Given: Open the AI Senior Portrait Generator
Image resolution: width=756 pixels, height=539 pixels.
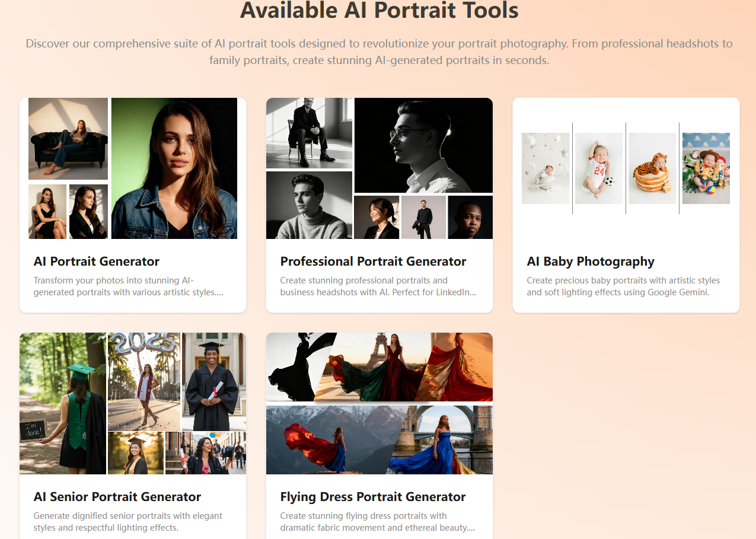Looking at the screenshot, I should [x=117, y=496].
